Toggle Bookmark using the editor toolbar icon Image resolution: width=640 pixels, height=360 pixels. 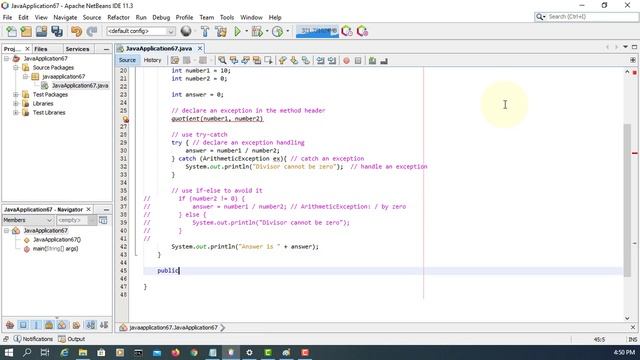[305, 60]
